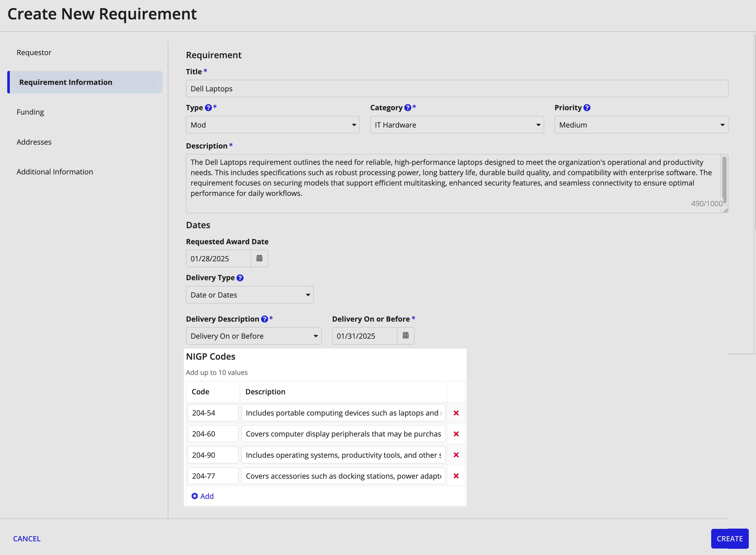
Task: Open the Additional Information section
Action: coord(55,172)
